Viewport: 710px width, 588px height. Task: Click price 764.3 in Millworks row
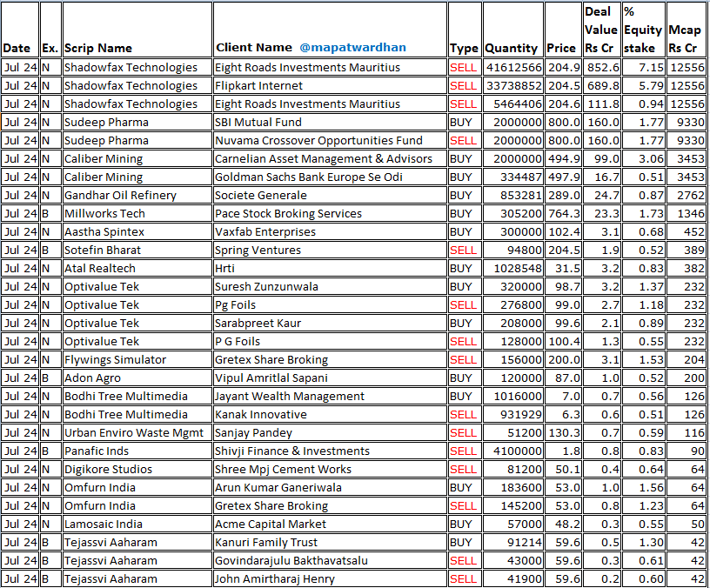563,214
